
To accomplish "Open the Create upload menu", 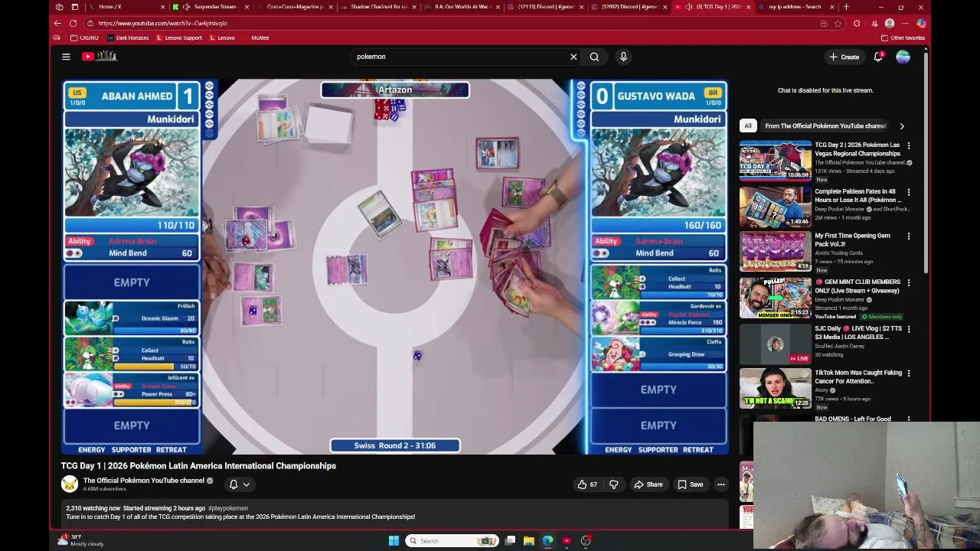I will tap(844, 57).
